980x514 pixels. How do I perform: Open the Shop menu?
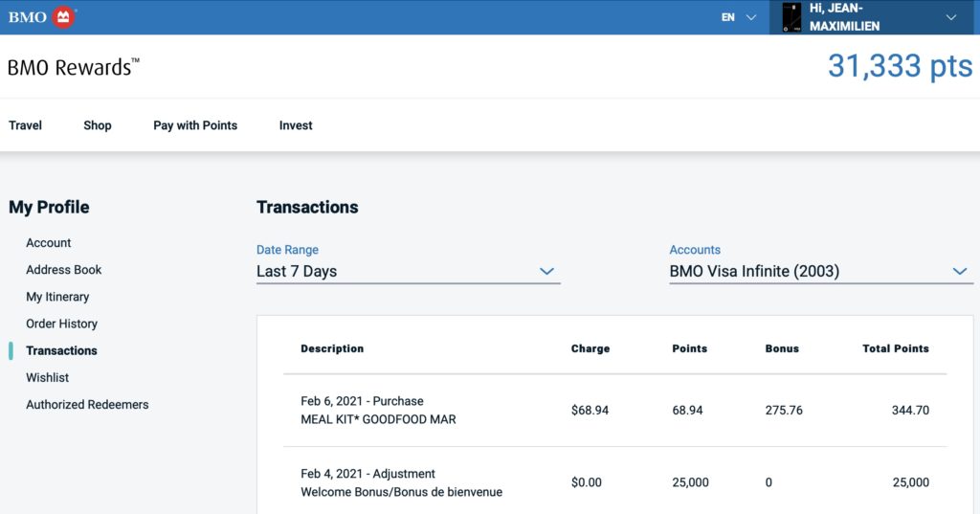point(98,125)
